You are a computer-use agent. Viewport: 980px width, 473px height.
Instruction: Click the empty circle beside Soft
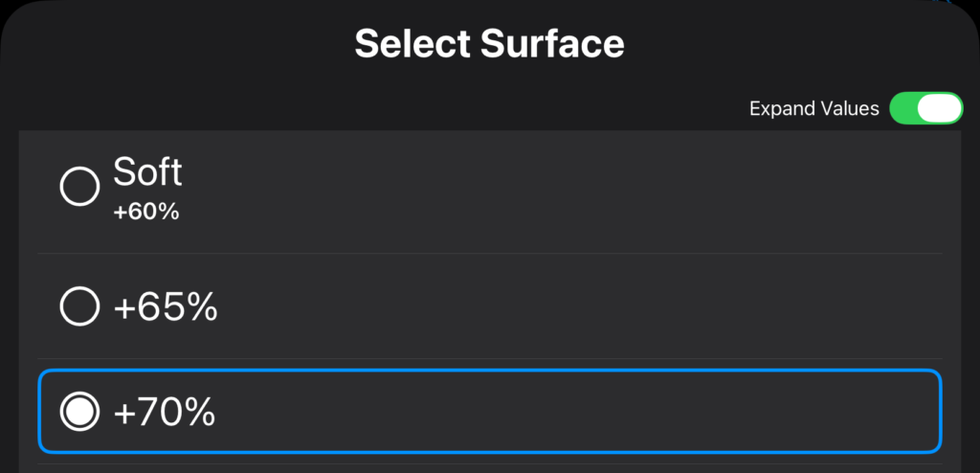tap(79, 187)
